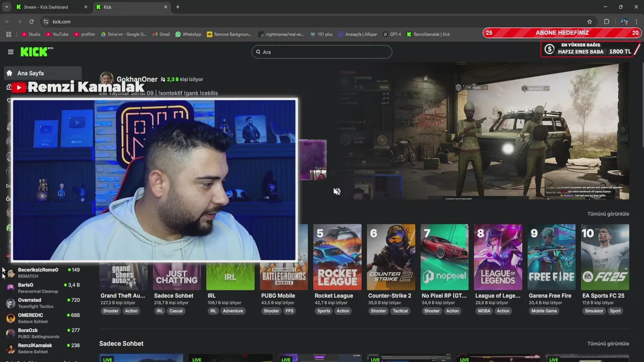Open RemziKamalak channel in sidebar

coord(43,348)
